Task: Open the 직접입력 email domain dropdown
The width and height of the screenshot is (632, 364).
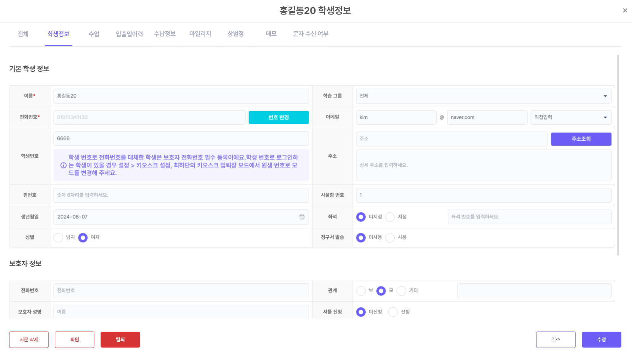Action: point(571,117)
